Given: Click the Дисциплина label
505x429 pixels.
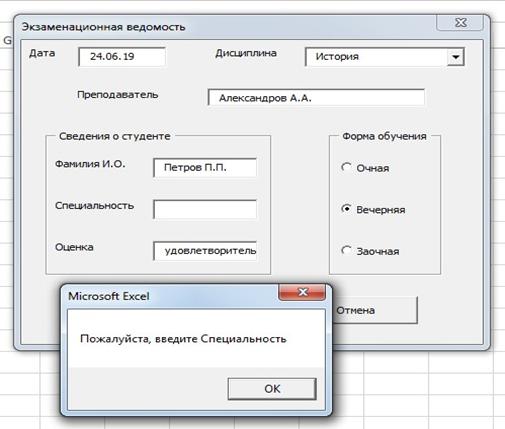Looking at the screenshot, I should [246, 53].
